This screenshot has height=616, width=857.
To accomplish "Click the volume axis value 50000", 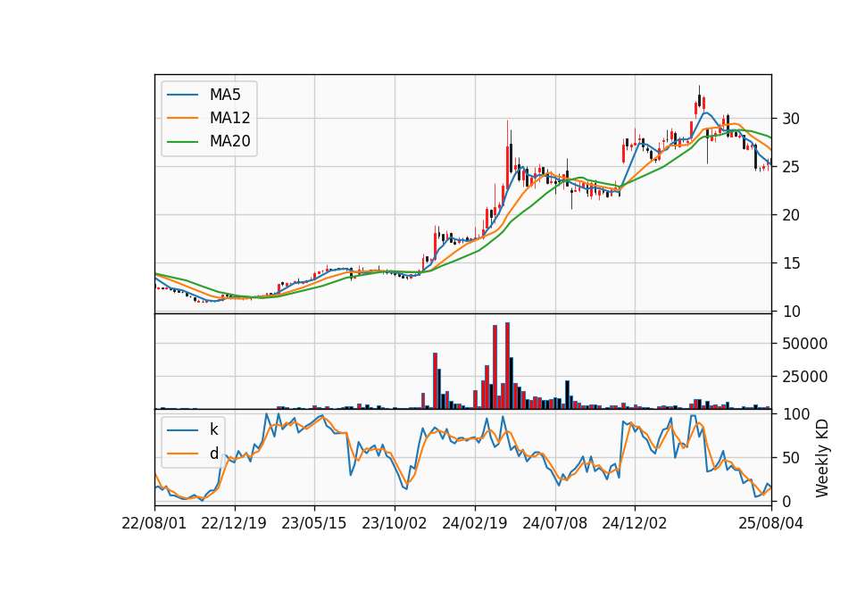I will (804, 344).
